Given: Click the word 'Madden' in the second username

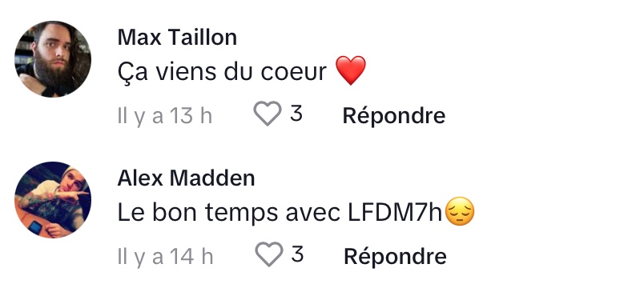Looking at the screenshot, I should pos(212,178).
